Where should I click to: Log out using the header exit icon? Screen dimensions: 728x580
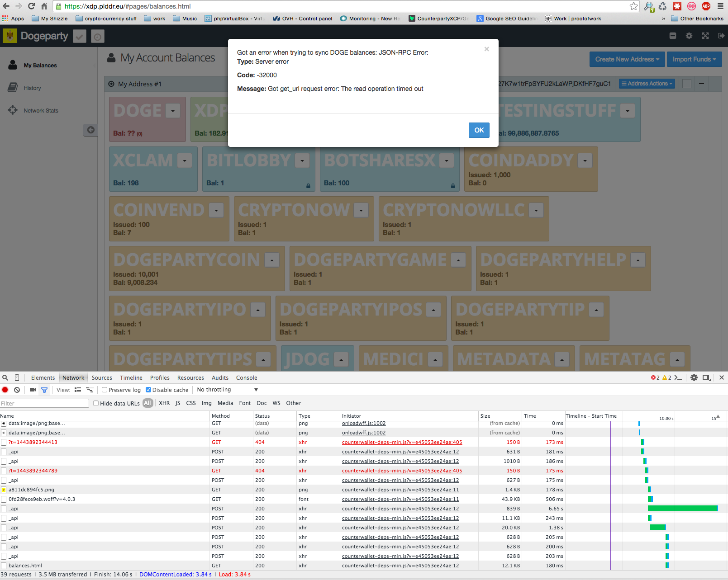coord(721,36)
